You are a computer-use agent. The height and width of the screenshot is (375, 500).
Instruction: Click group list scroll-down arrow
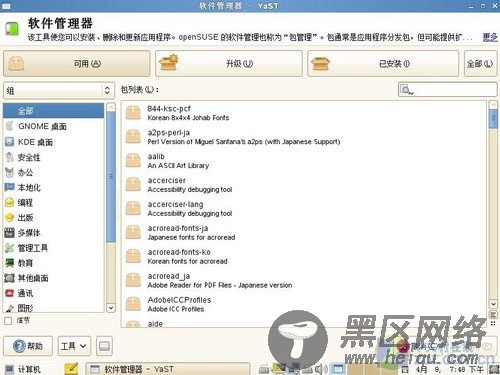[x=111, y=308]
